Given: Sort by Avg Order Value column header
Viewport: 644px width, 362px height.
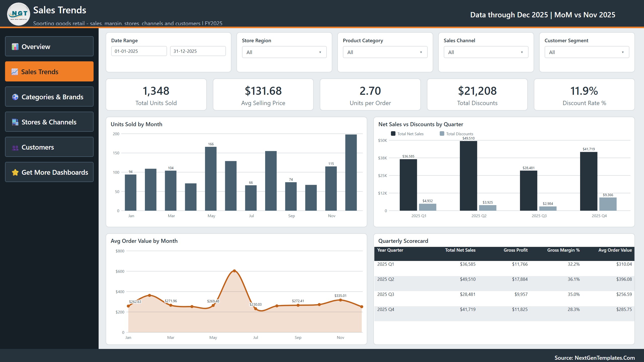Looking at the screenshot, I should 615,250.
